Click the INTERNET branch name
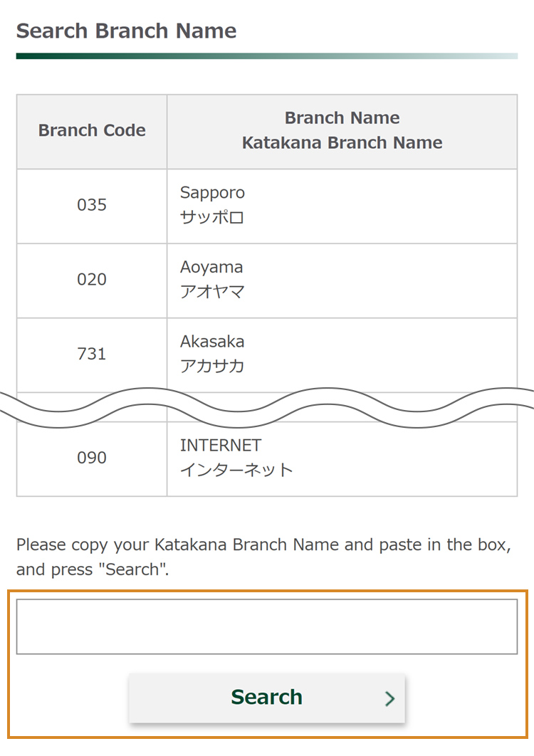This screenshot has width=534, height=756. [221, 446]
